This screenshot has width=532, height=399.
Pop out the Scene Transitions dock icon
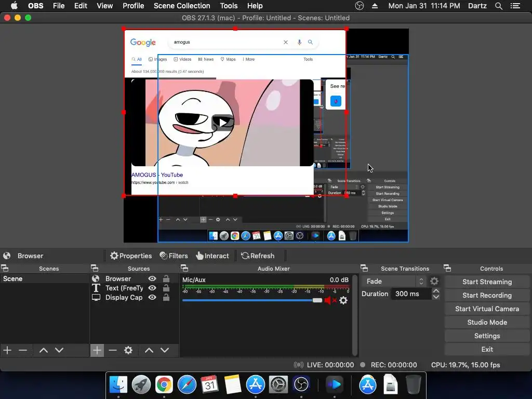click(x=364, y=269)
